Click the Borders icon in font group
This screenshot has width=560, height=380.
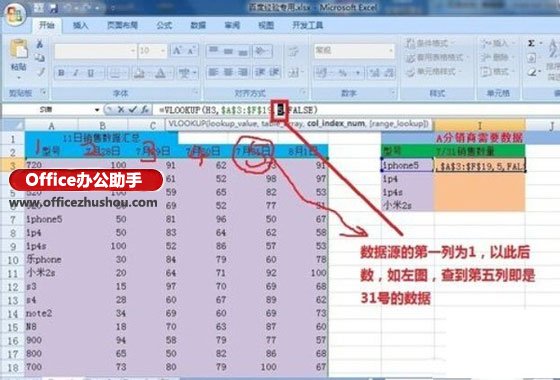[115, 73]
